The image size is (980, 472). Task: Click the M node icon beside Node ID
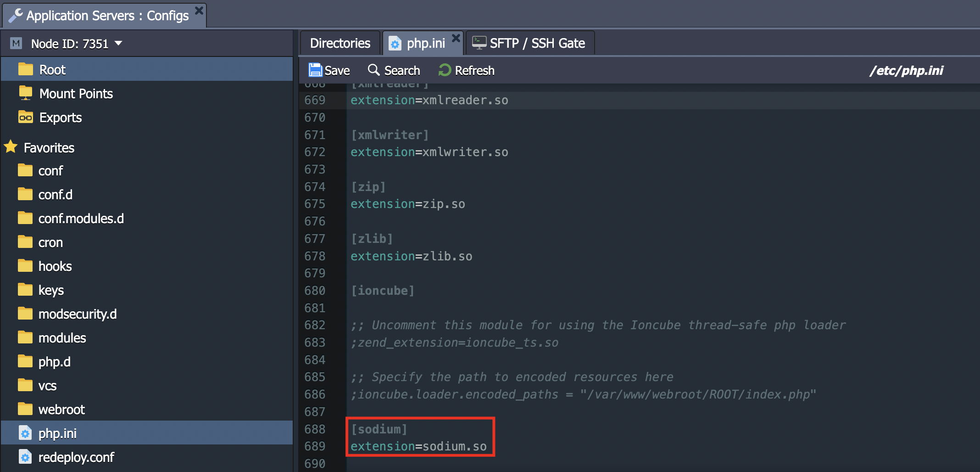[x=16, y=43]
